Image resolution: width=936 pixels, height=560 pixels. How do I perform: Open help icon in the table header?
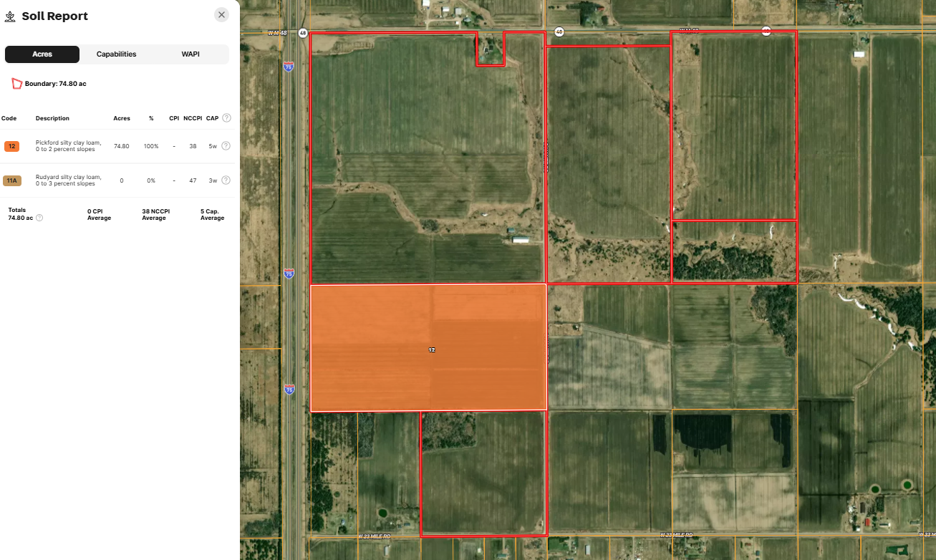[226, 118]
